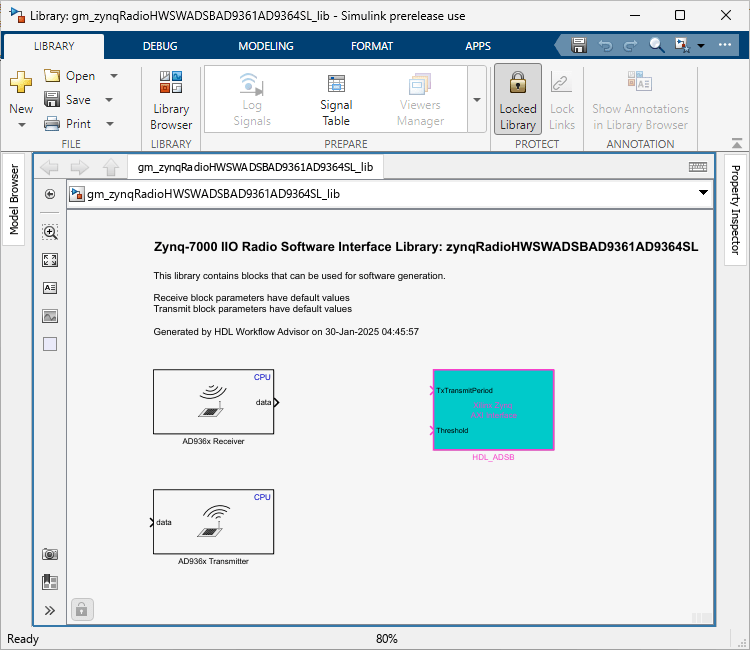This screenshot has width=750, height=650.
Task: Open the Property Inspector side panel
Action: (736, 210)
